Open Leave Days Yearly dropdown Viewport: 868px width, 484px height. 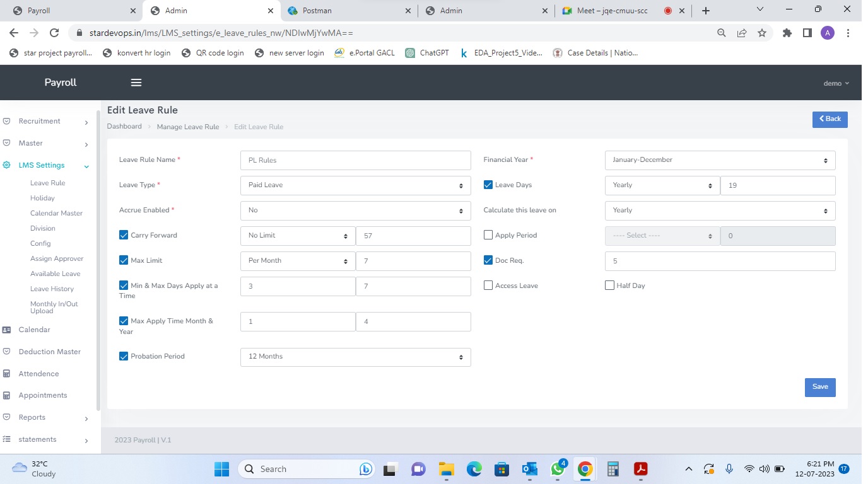[662, 185]
